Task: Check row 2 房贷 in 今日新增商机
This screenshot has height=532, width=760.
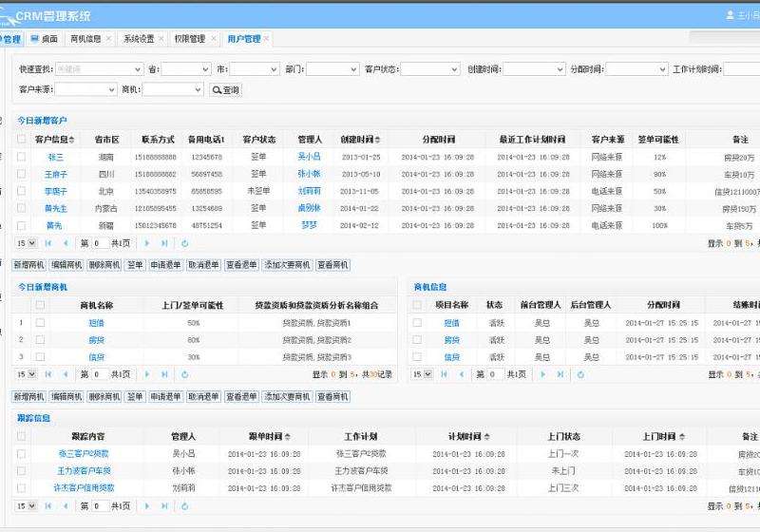Action: point(40,340)
